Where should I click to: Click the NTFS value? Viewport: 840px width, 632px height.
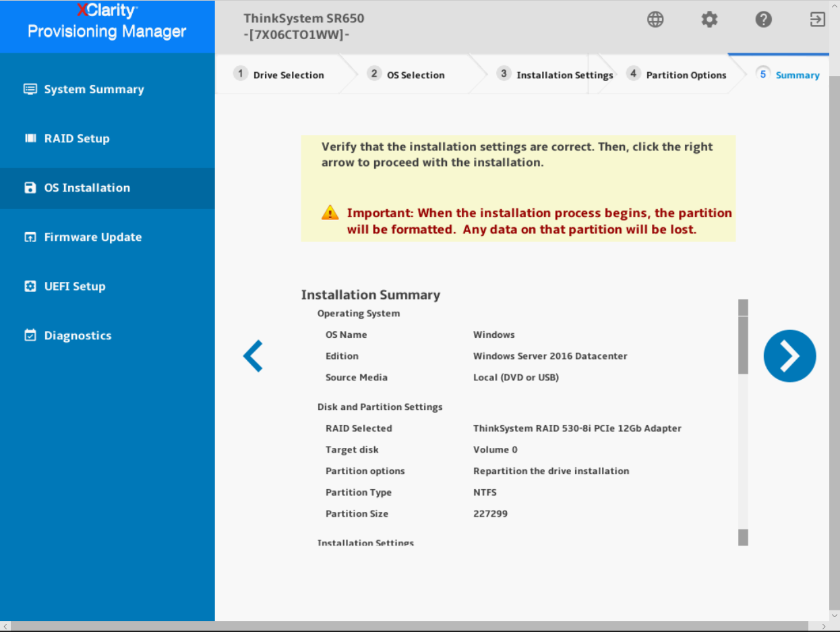click(x=485, y=492)
